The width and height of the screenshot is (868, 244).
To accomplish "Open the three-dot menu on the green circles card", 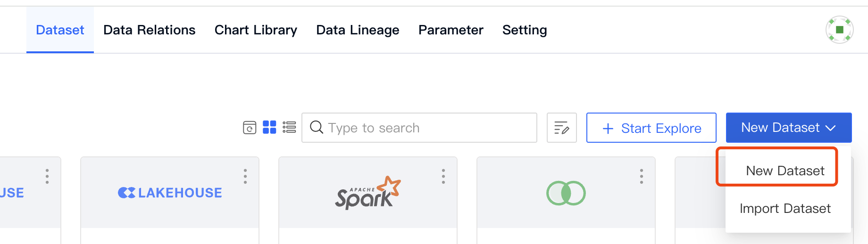I will (642, 176).
